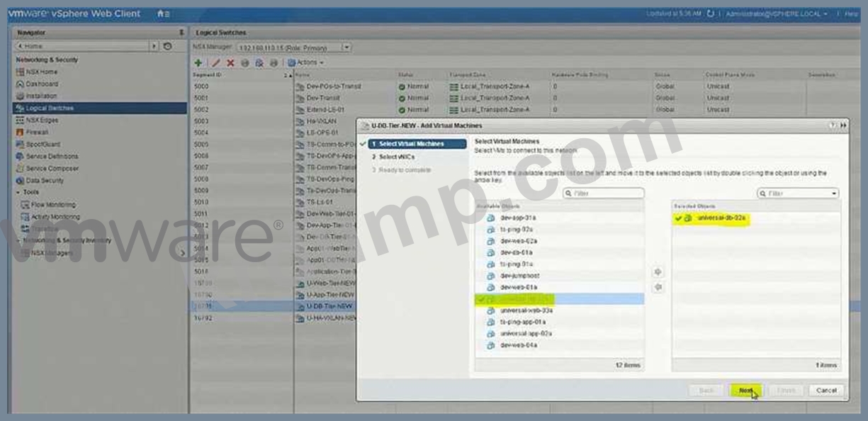The height and width of the screenshot is (421, 868).
Task: Sort by the Segment ID column header
Action: 241,74
